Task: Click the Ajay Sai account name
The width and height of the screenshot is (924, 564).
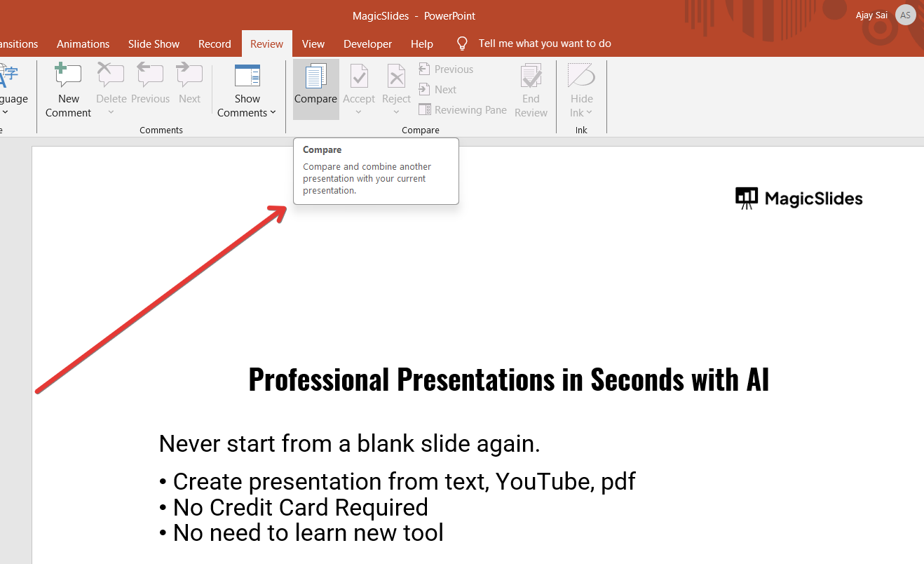Action: (871, 15)
